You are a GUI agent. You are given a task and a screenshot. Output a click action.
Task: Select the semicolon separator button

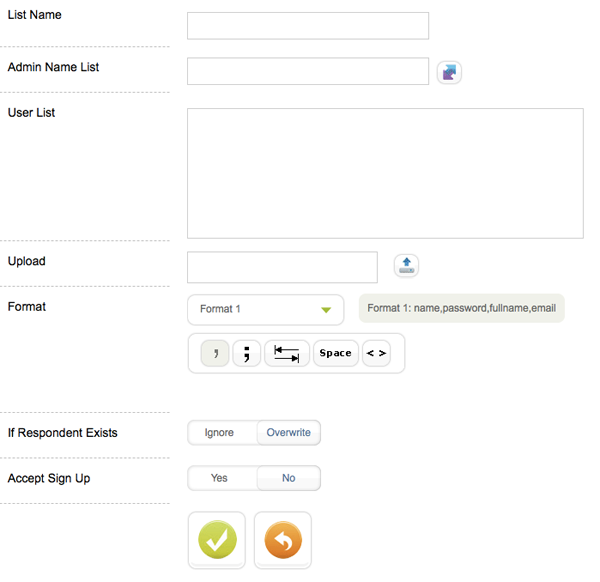click(246, 353)
